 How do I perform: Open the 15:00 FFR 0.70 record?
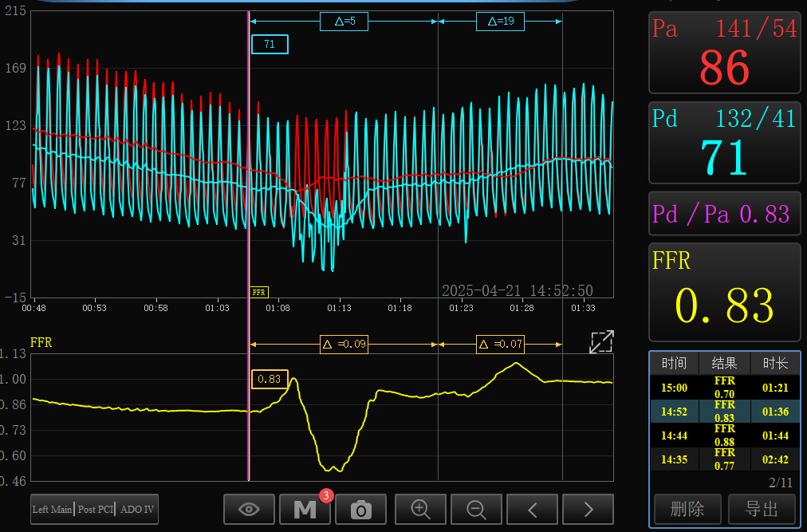(725, 388)
